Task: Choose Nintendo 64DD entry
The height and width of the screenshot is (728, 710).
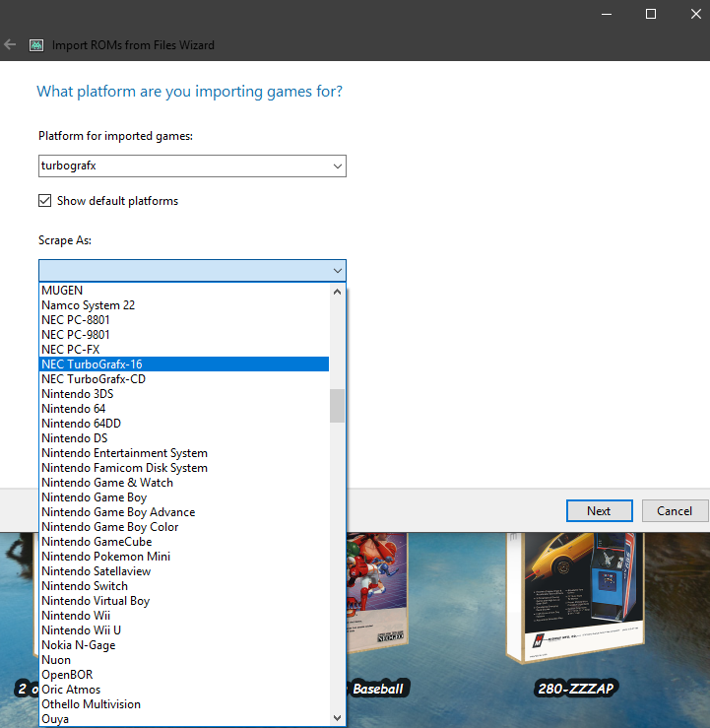Action: [x=185, y=424]
